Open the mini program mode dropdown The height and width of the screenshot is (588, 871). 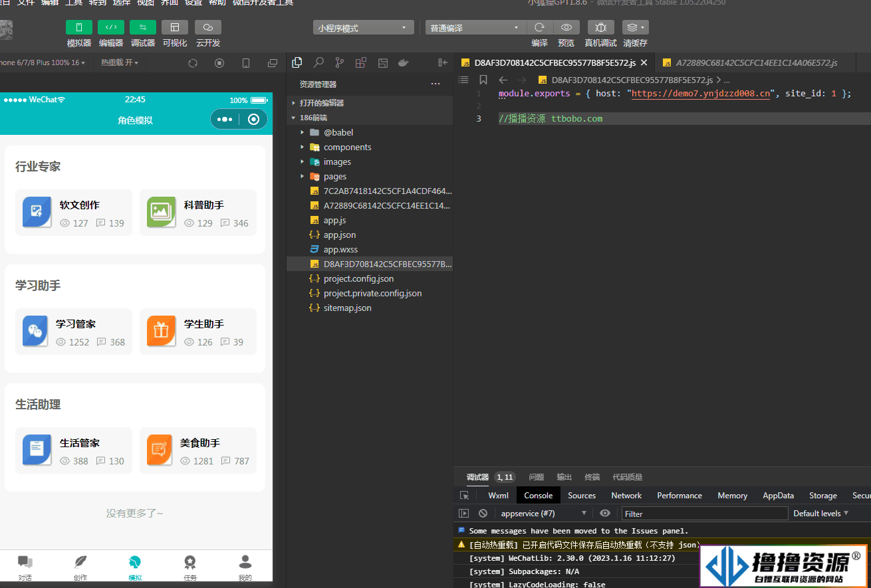[363, 28]
